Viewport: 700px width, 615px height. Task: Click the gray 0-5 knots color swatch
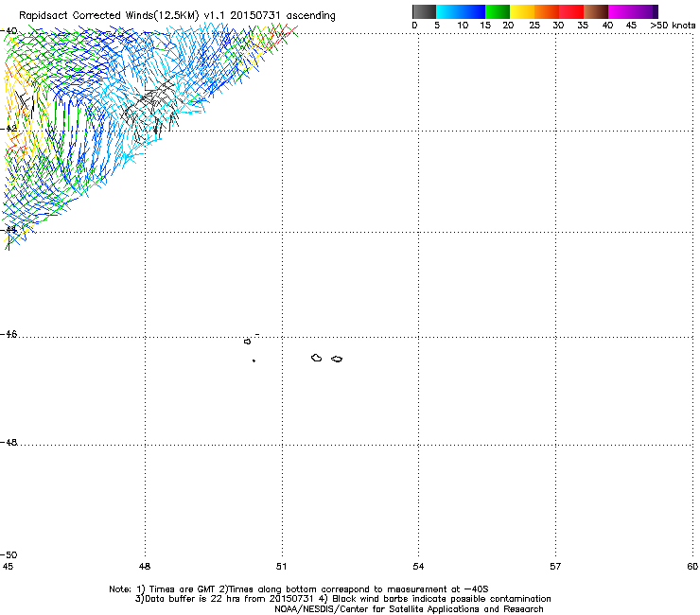pos(425,11)
